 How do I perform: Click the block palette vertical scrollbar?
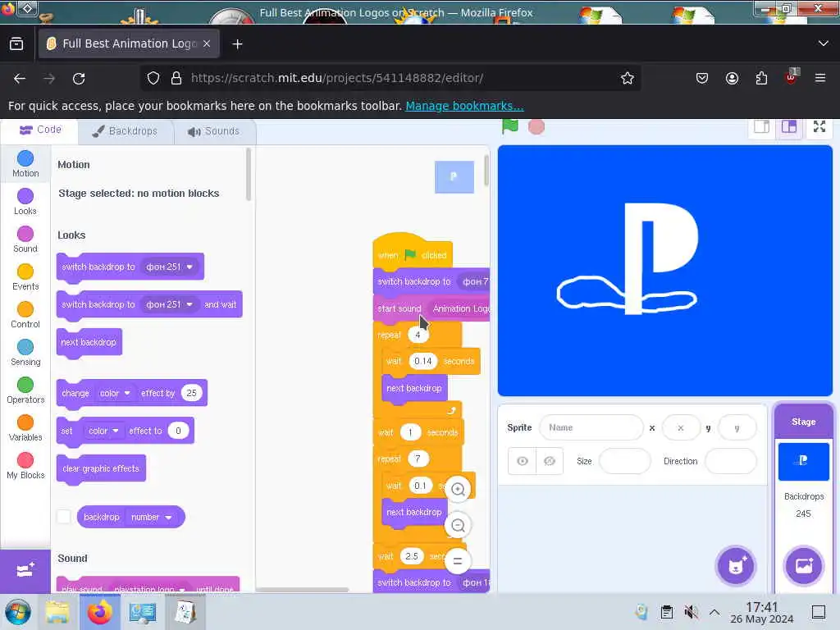pyautogui.click(x=249, y=174)
